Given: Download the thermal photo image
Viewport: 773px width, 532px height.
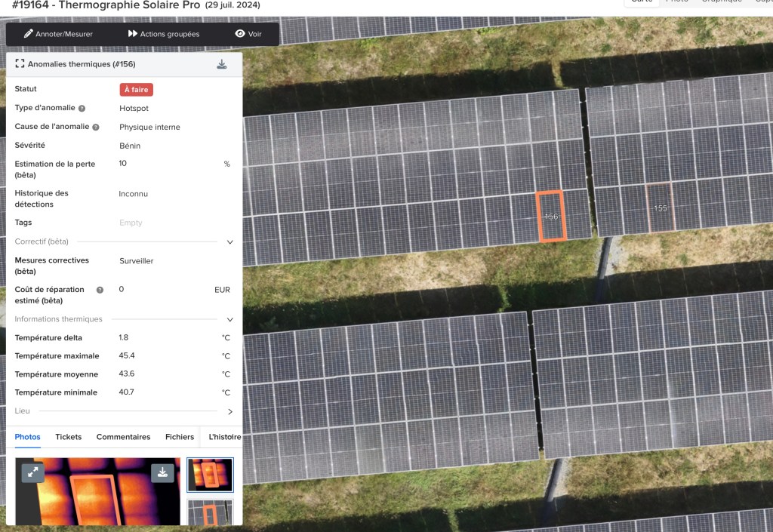Looking at the screenshot, I should [x=162, y=472].
